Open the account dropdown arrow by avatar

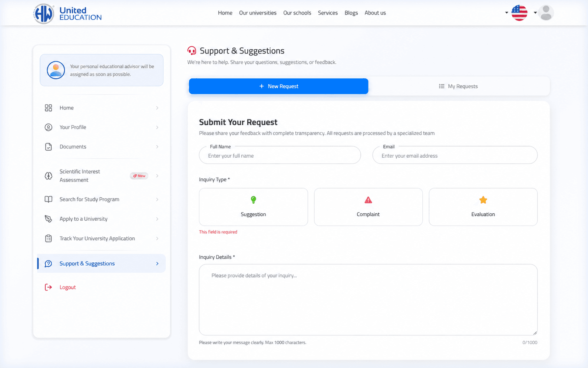point(535,13)
